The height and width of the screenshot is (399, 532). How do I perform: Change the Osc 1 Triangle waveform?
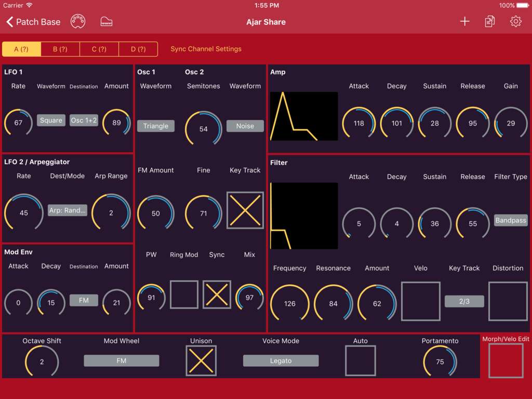tap(156, 126)
